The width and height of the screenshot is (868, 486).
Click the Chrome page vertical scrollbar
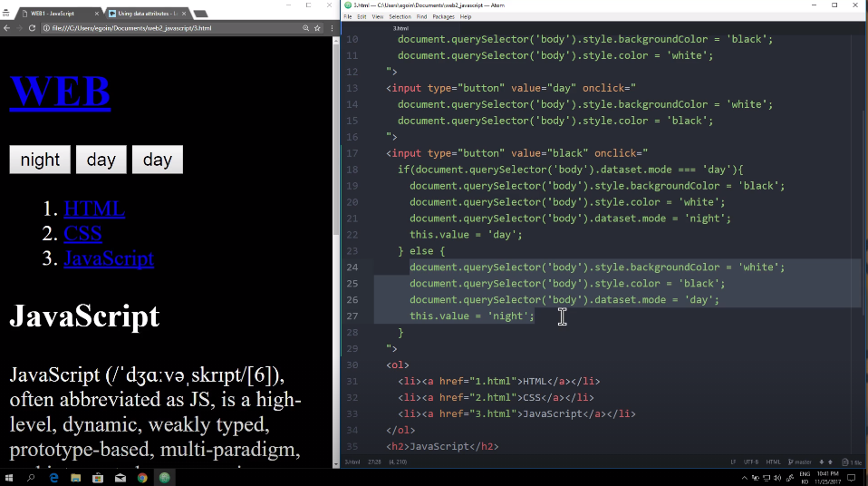pyautogui.click(x=336, y=139)
